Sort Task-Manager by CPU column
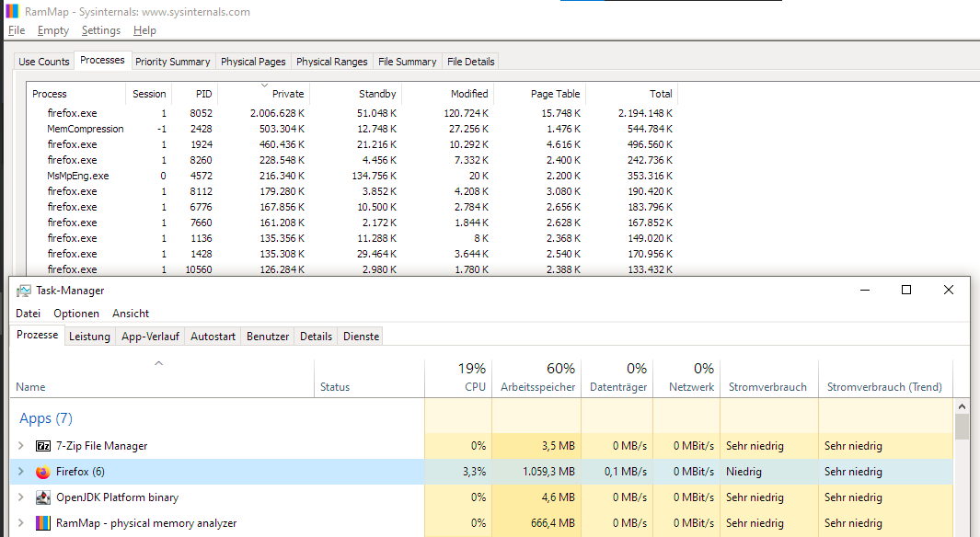980x537 pixels. [x=458, y=379]
